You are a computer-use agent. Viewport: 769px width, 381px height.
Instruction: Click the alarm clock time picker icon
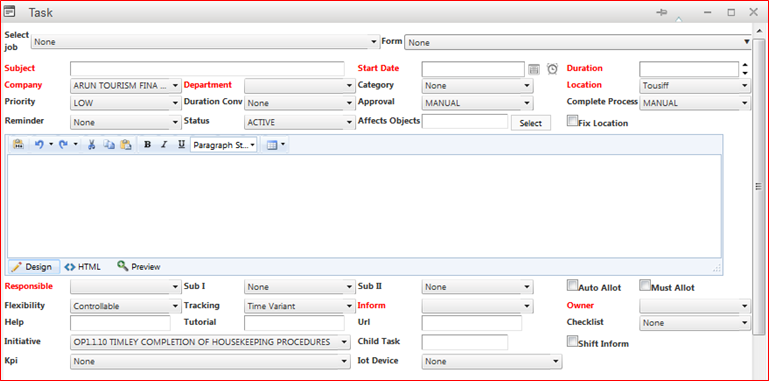[552, 69]
